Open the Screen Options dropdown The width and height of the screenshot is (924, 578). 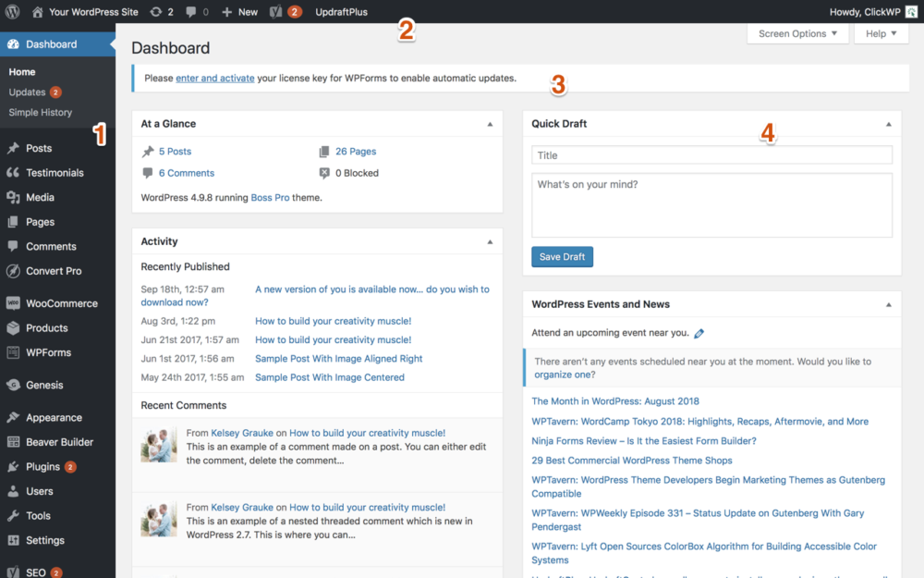pyautogui.click(x=797, y=34)
